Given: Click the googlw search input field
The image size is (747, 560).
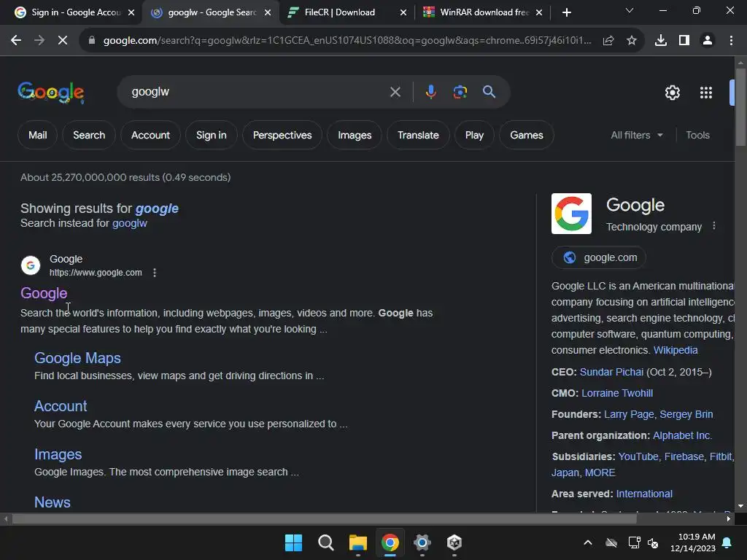Looking at the screenshot, I should click(258, 92).
